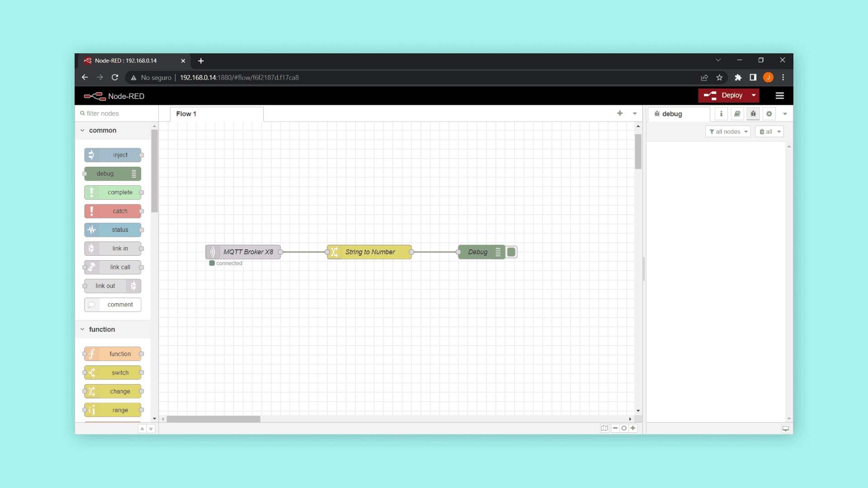The width and height of the screenshot is (868, 488).
Task: Open the Deploy options dropdown arrow
Action: 754,95
